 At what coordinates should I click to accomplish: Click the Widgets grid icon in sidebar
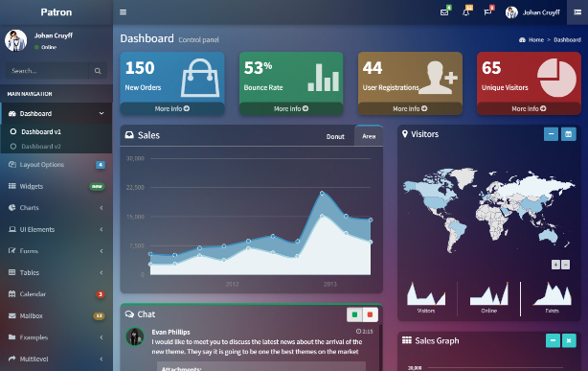(12, 186)
